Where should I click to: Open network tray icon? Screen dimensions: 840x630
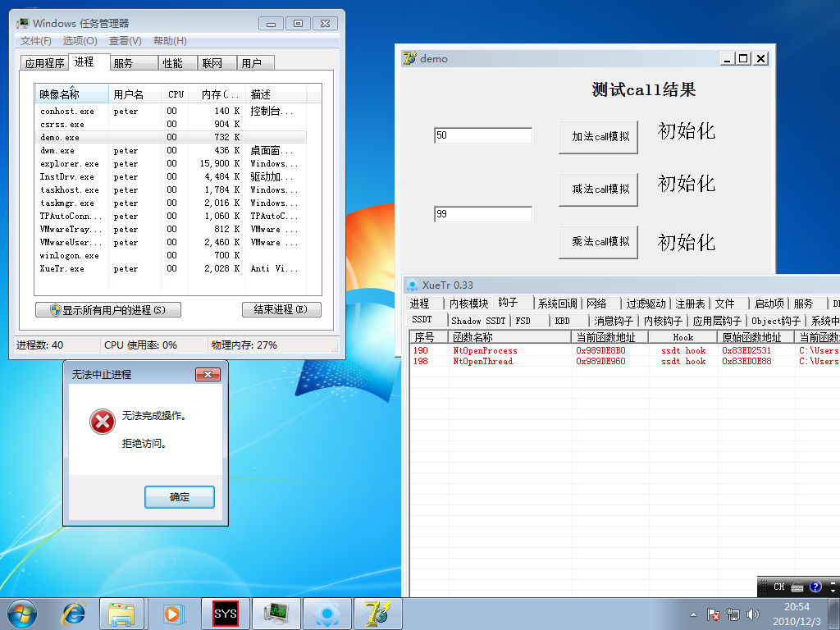[x=733, y=614]
